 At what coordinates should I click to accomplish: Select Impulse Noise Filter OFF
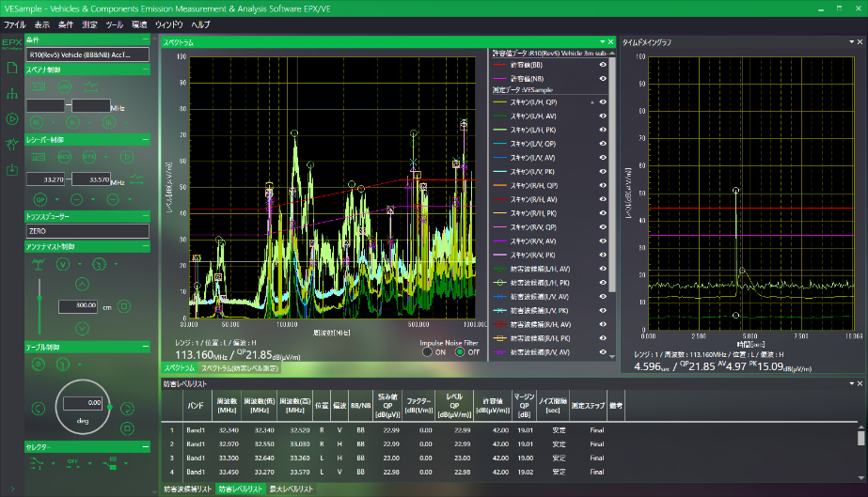tap(460, 352)
